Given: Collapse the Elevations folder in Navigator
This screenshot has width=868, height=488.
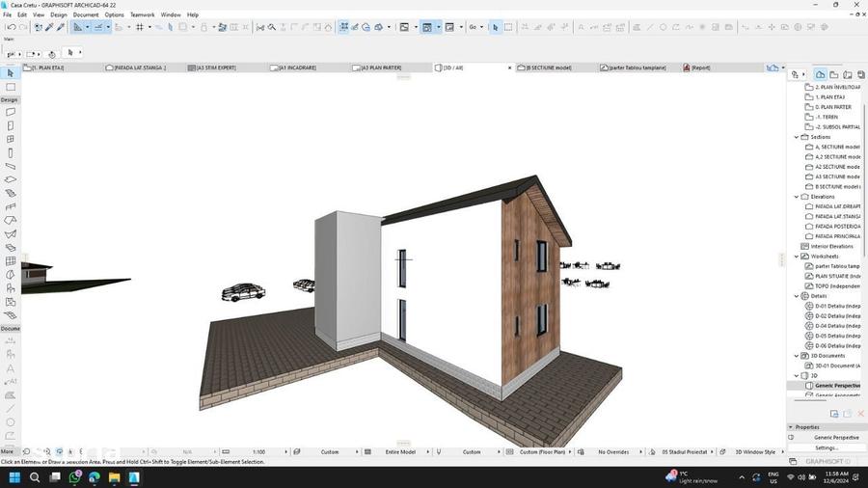Looking at the screenshot, I should (x=797, y=197).
